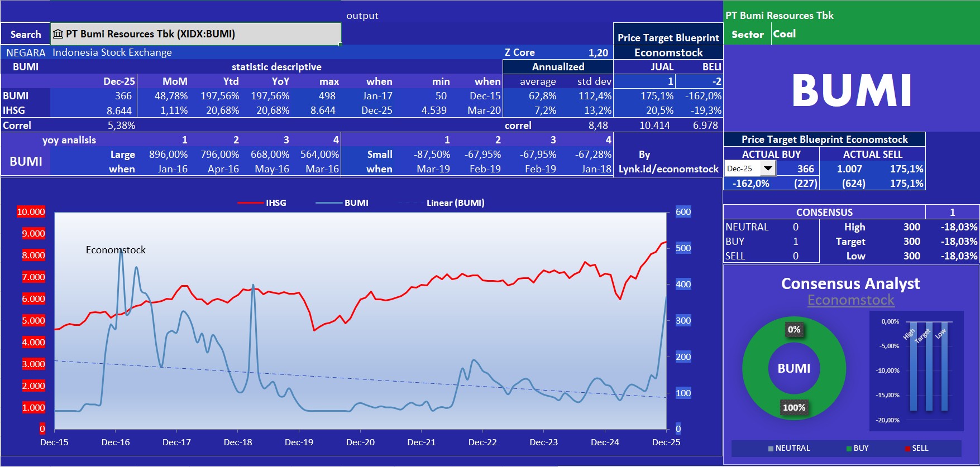The image size is (980, 467).
Task: Select the Coal sector cell
Action: point(785,34)
